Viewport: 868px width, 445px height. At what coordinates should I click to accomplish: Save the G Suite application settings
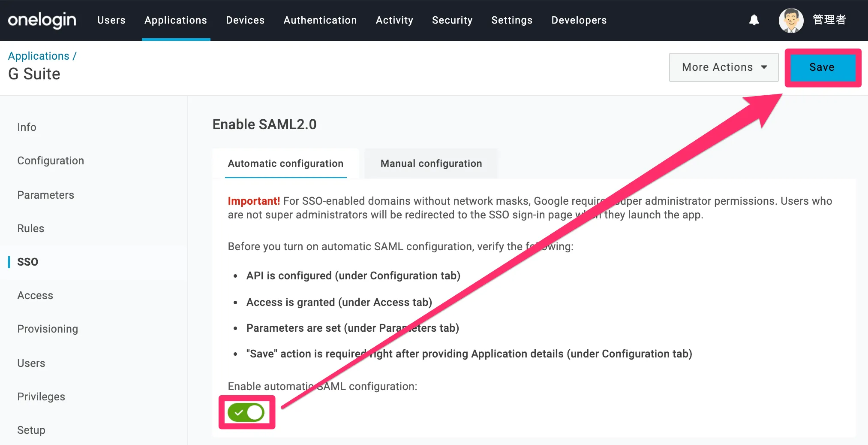point(822,67)
